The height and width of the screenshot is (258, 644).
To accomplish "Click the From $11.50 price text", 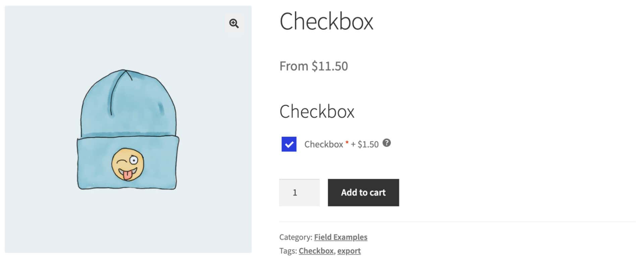I will click(x=314, y=66).
